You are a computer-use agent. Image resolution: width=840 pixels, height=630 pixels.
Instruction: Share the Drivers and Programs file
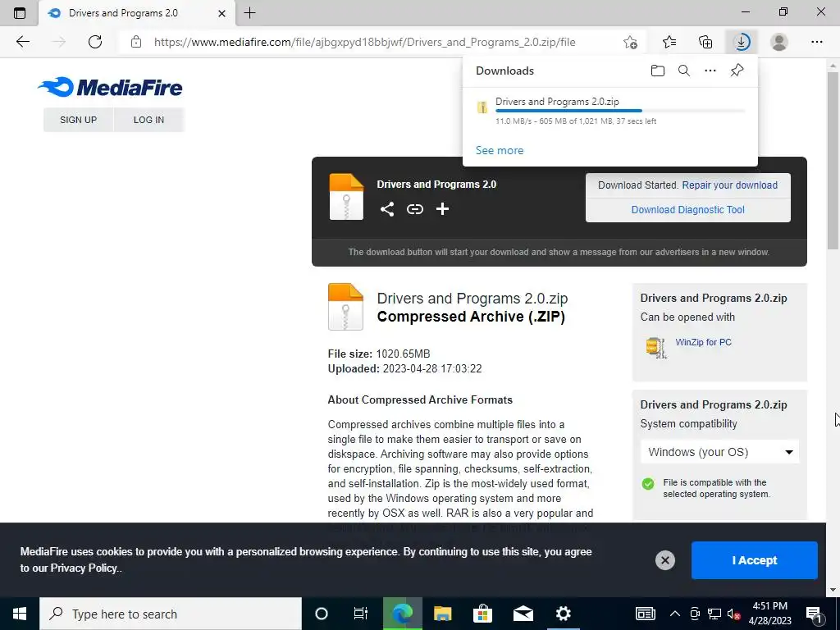(x=387, y=209)
